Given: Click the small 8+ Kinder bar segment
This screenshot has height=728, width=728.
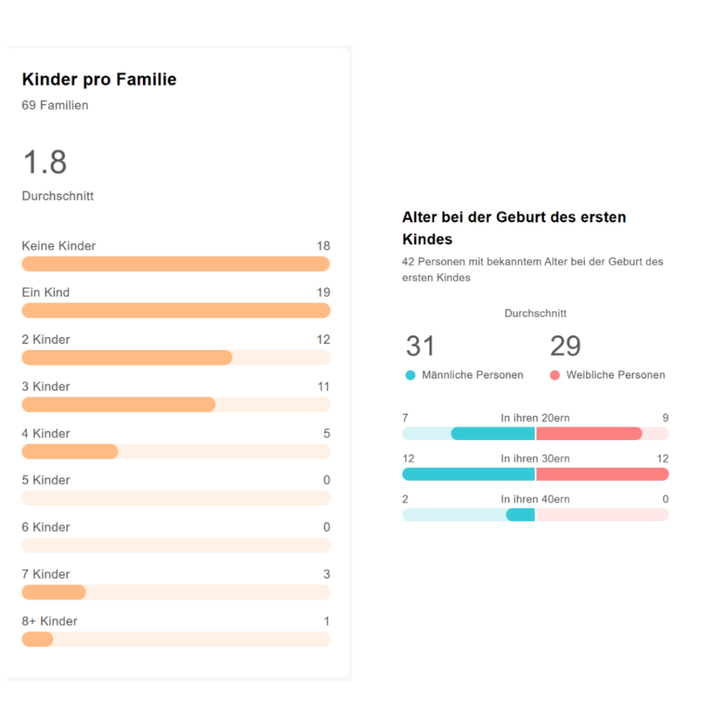Looking at the screenshot, I should [37, 639].
